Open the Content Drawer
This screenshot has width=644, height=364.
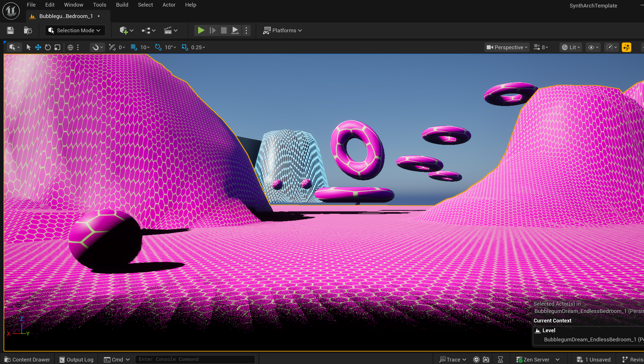pos(27,360)
